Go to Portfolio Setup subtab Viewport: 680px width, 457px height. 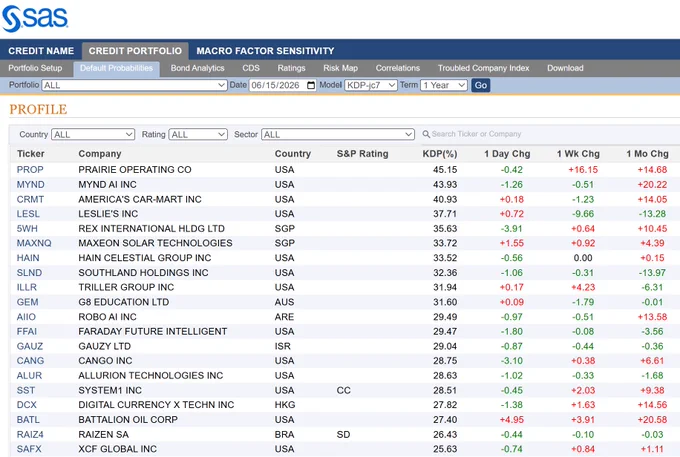tap(35, 69)
